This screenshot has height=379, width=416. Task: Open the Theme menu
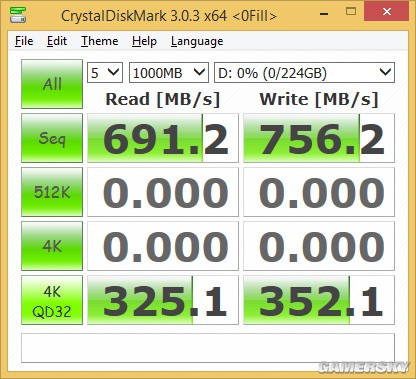click(x=100, y=41)
